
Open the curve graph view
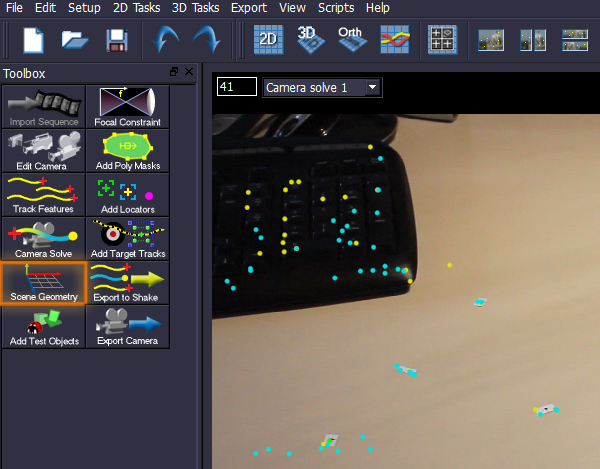coord(395,39)
